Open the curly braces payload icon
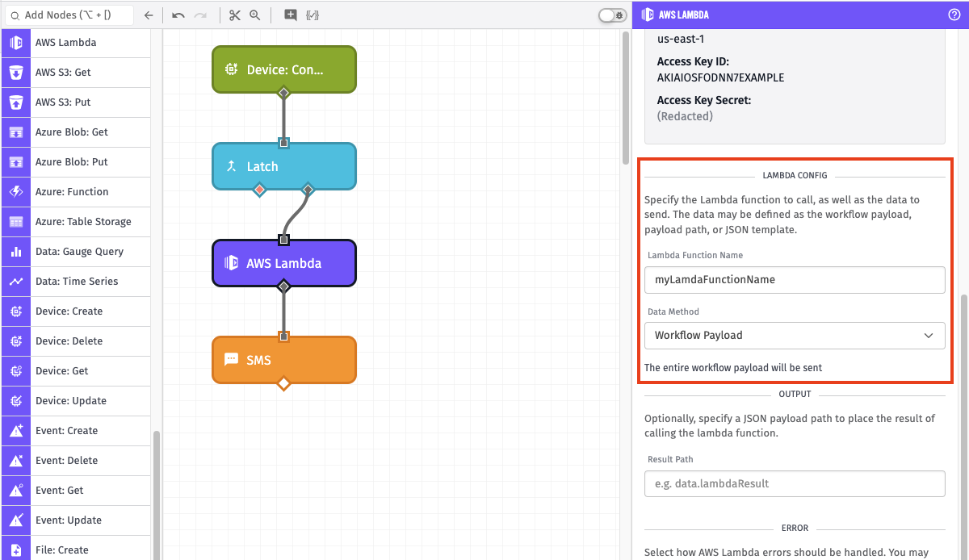The image size is (969, 560). pyautogui.click(x=313, y=15)
